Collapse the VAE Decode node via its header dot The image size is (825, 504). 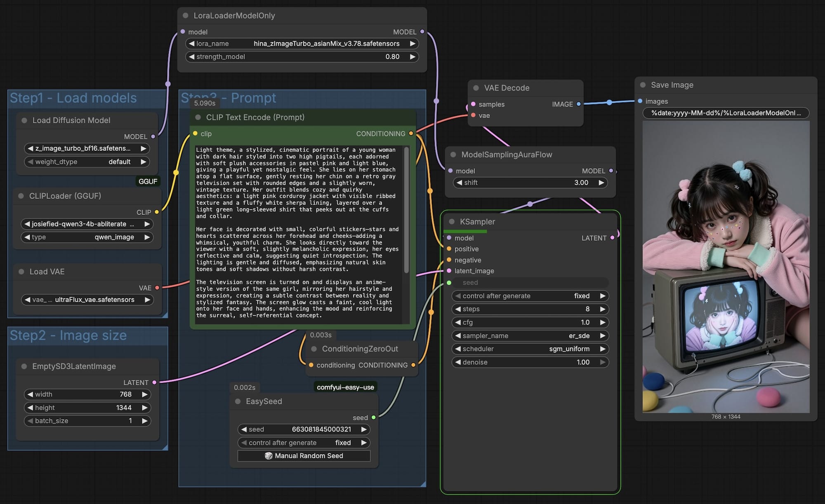coord(476,88)
